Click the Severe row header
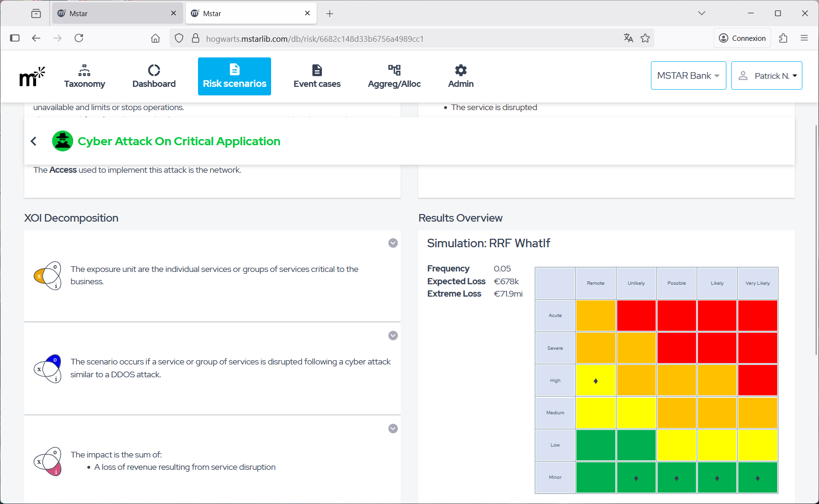 pos(555,348)
